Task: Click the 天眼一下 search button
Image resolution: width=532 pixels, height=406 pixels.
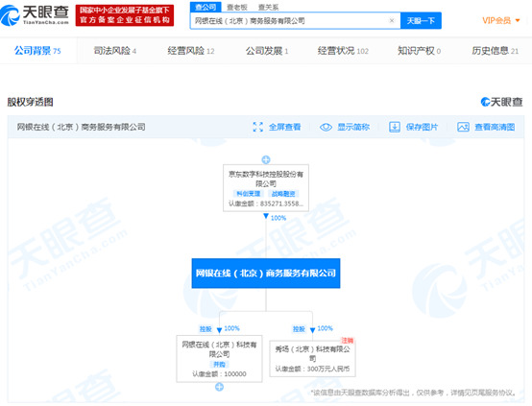Action: pyautogui.click(x=421, y=21)
